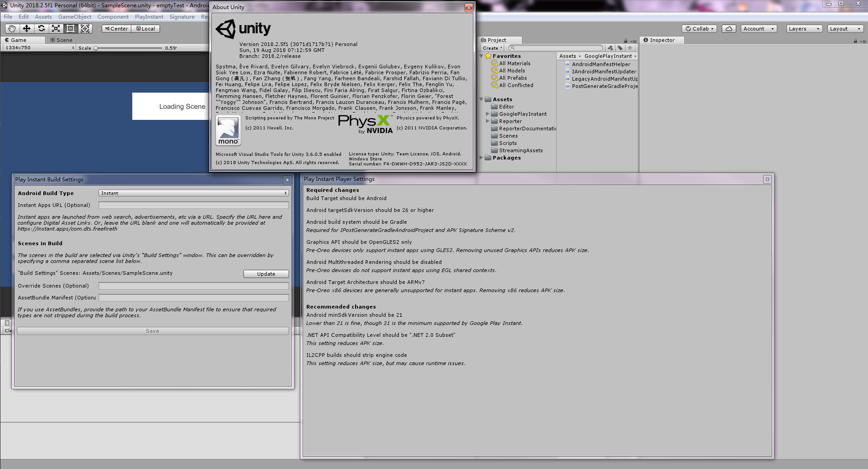Select the Editor folder
The width and height of the screenshot is (868, 469).
click(506, 107)
